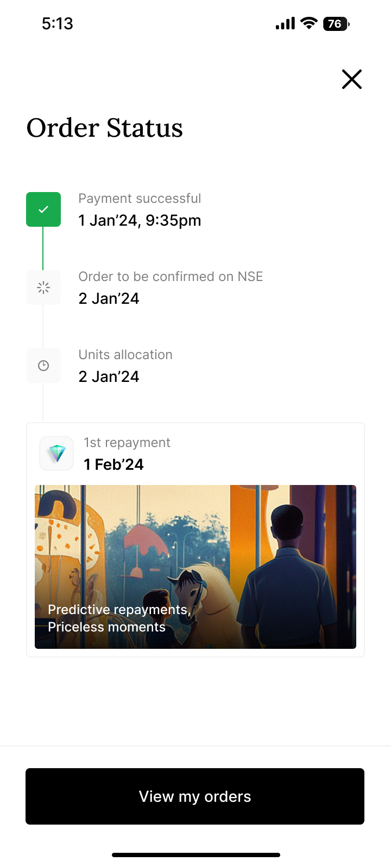This screenshot has width=391, height=868.
Task: Tap the Wi-Fi icon in status bar
Action: [x=309, y=23]
